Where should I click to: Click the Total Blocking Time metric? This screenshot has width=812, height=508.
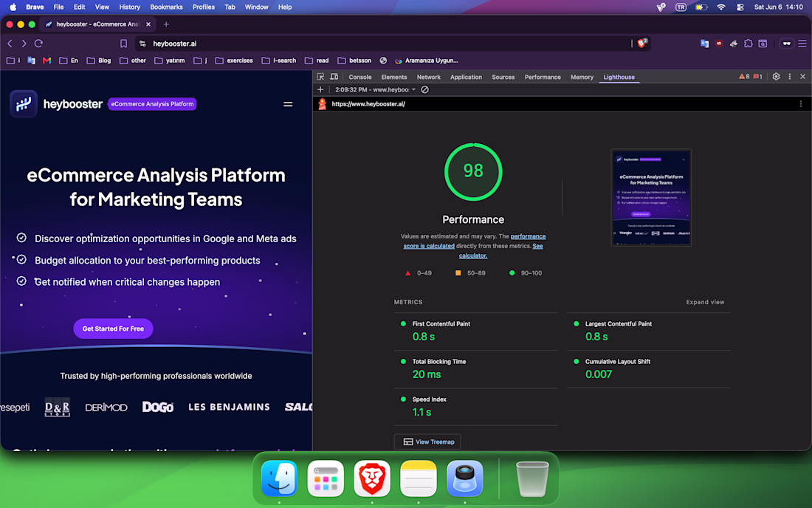pyautogui.click(x=475, y=368)
